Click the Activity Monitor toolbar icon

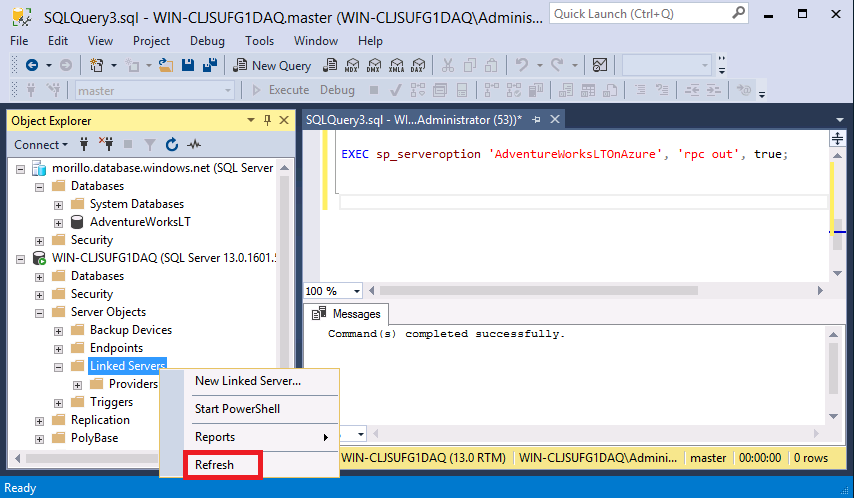coord(600,65)
